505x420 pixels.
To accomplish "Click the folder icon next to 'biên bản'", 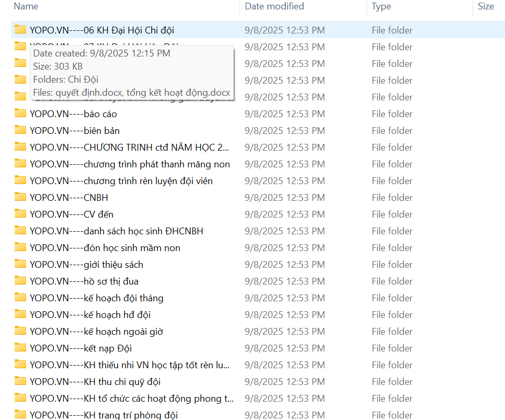I will (20, 130).
